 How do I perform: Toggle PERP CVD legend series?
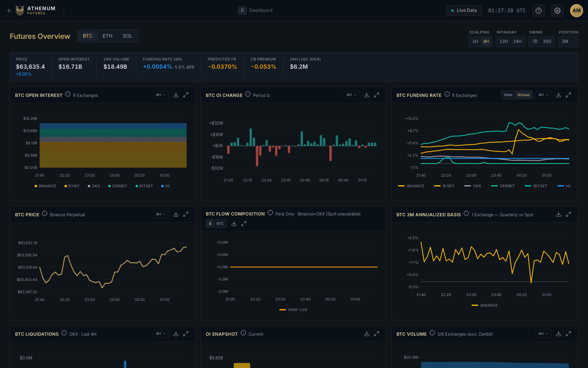point(293,310)
